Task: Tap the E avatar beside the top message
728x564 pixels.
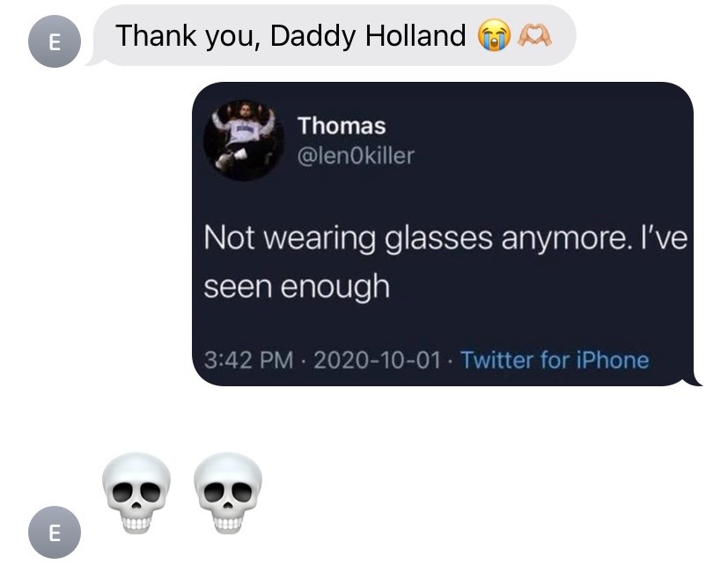Action: tap(55, 41)
